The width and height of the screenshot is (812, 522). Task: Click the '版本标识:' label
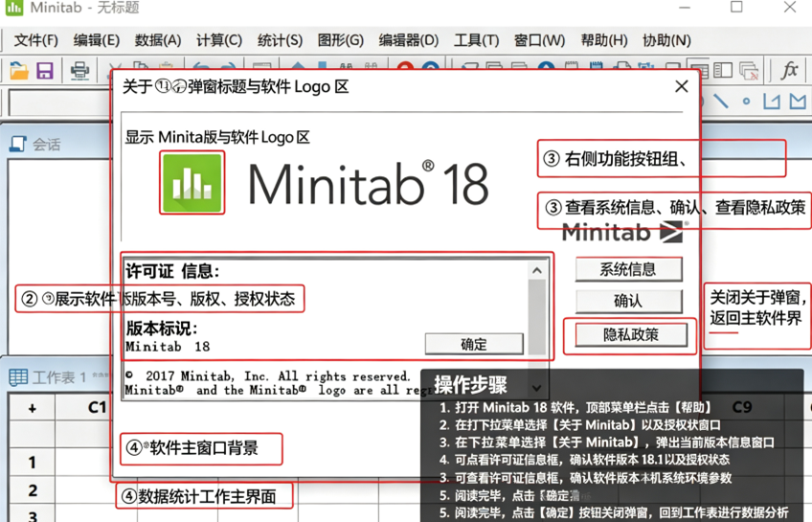click(162, 328)
